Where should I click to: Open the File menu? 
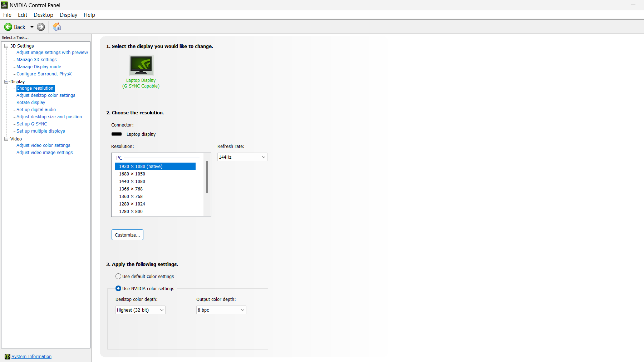(7, 15)
